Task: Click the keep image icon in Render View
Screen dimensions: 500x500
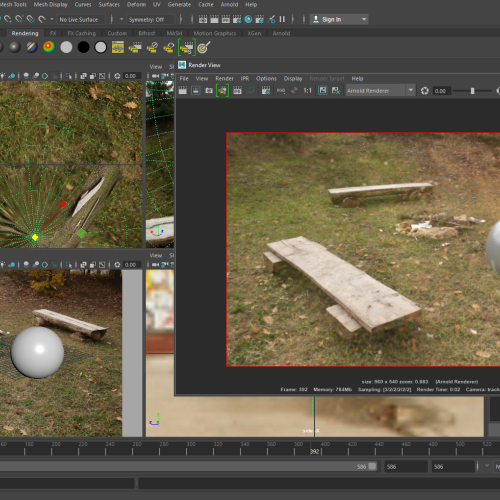Action: (x=323, y=90)
